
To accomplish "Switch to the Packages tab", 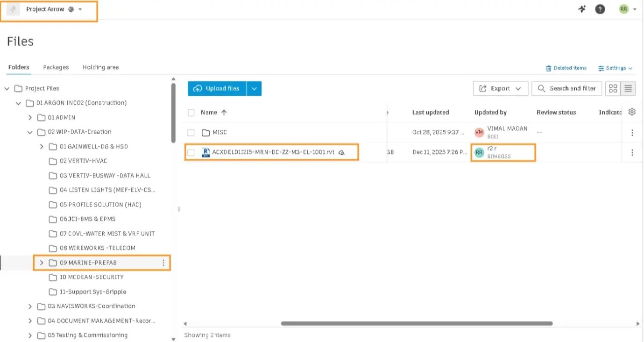I will [x=56, y=67].
